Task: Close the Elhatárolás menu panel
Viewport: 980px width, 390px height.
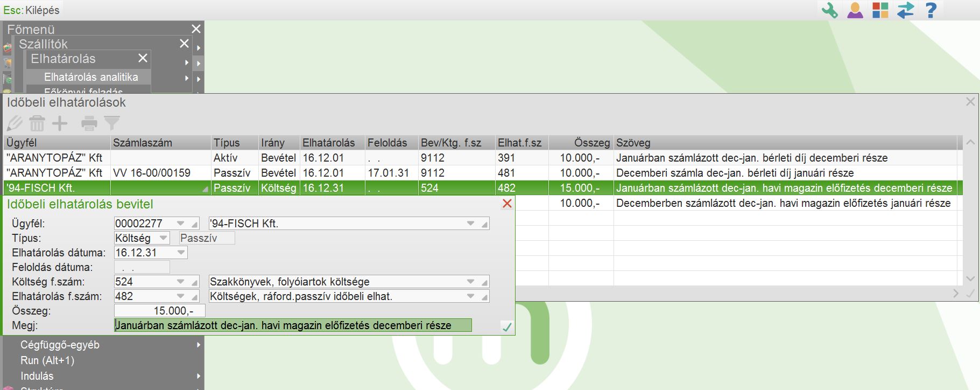Action: coord(143,58)
